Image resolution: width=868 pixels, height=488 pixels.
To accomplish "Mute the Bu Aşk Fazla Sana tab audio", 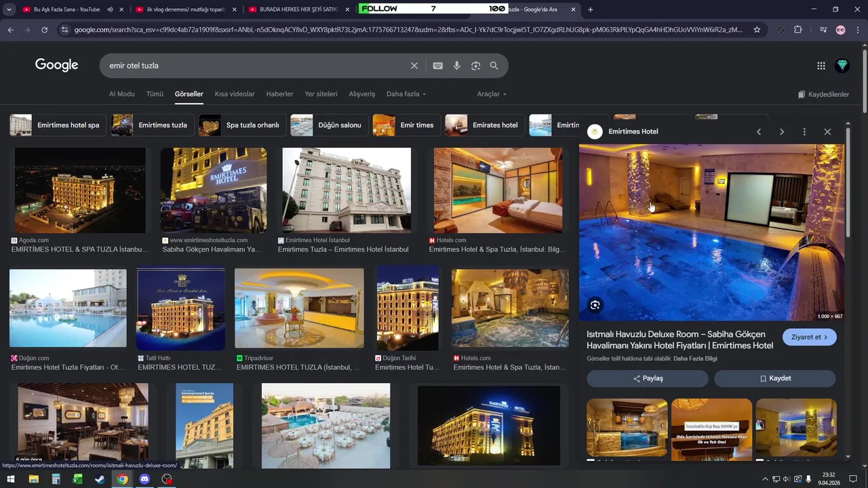I will click(x=110, y=9).
